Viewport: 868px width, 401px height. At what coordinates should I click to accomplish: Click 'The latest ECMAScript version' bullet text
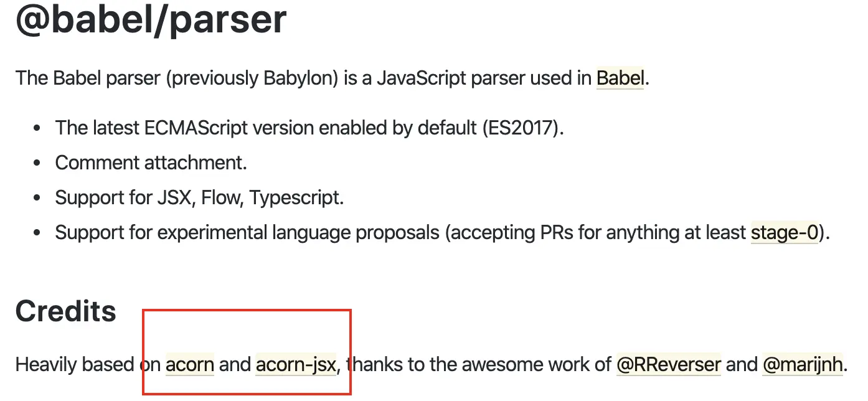184,128
